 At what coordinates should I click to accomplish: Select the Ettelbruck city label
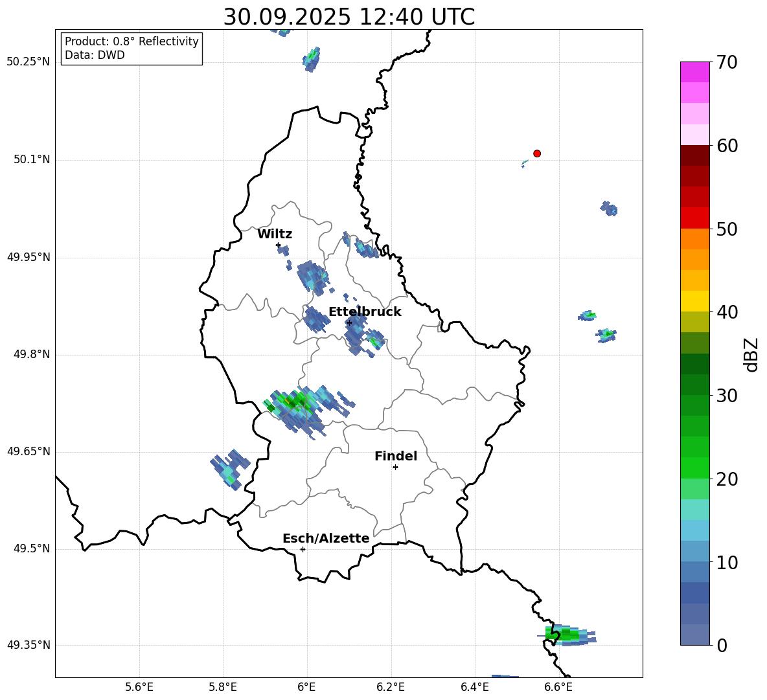pos(365,312)
